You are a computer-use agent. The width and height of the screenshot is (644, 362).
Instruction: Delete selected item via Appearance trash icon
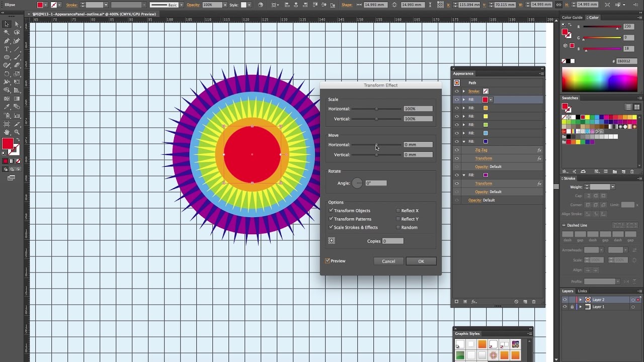click(x=534, y=302)
